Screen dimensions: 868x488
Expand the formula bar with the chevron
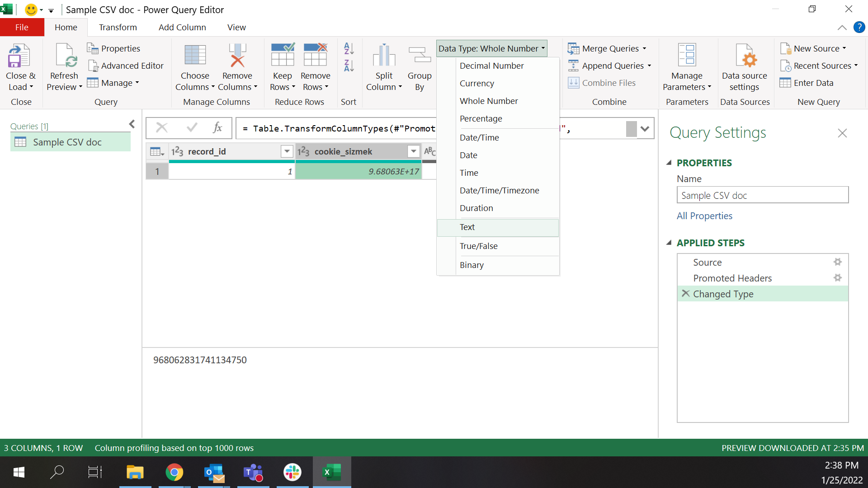tap(645, 129)
